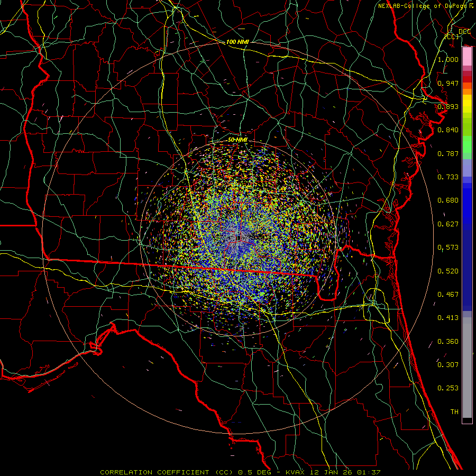The image size is (476, 476).
Task: Click the '0.787' scale value
Action: (448, 153)
